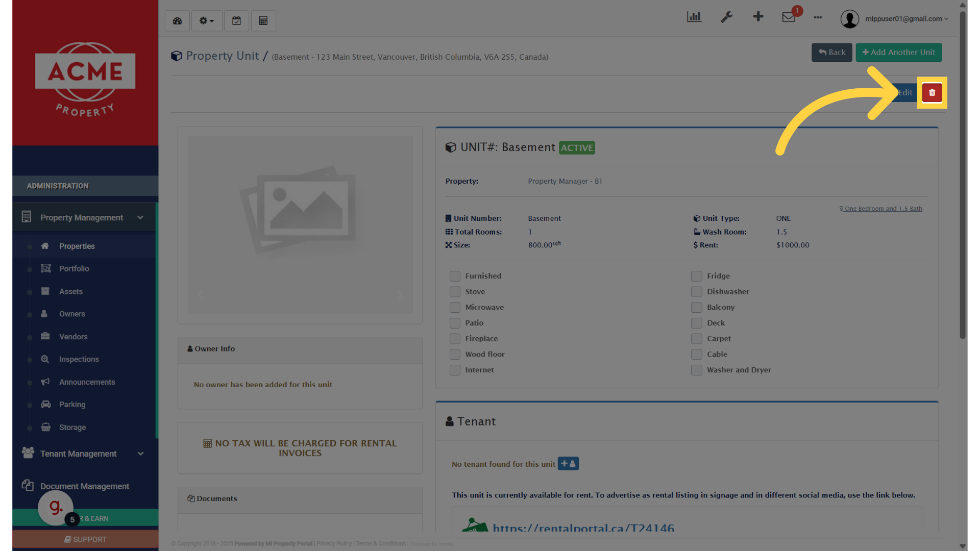Image resolution: width=980 pixels, height=551 pixels.
Task: Open the bar chart reports icon
Action: click(x=694, y=17)
